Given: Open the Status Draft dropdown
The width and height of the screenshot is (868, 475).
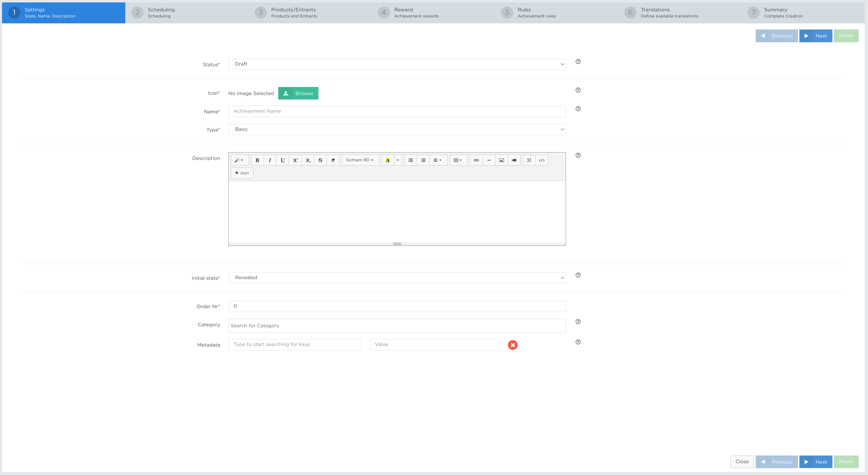Looking at the screenshot, I should pyautogui.click(x=397, y=64).
